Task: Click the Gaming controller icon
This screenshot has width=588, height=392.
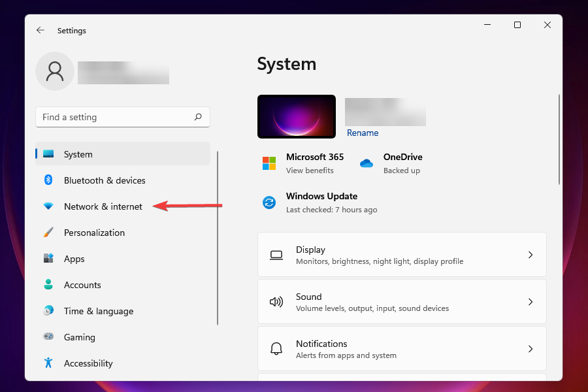Action: point(48,336)
